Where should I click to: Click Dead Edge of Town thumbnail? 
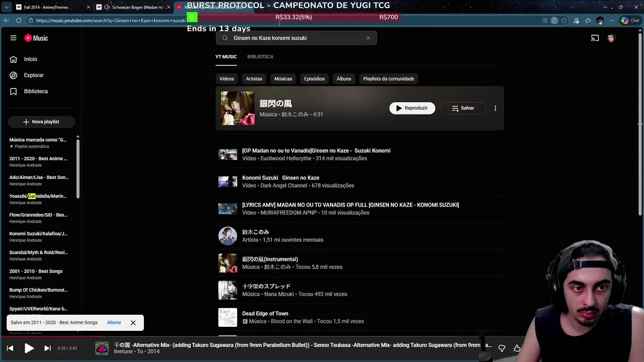click(x=227, y=317)
